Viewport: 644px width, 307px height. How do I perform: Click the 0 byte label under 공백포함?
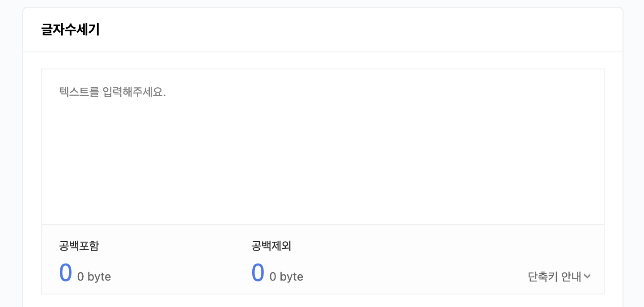click(94, 277)
